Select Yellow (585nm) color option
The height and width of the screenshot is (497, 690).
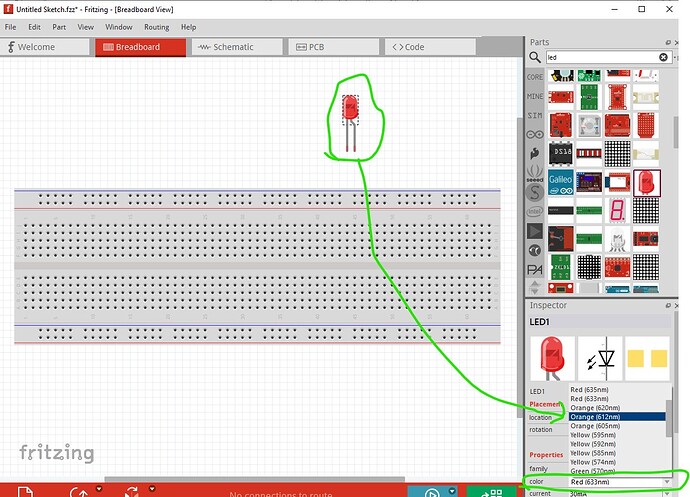pos(617,453)
